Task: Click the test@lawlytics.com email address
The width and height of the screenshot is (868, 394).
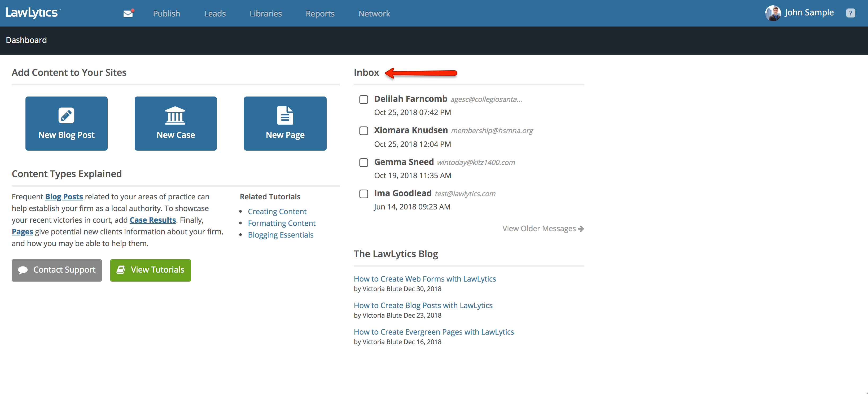Action: (465, 194)
